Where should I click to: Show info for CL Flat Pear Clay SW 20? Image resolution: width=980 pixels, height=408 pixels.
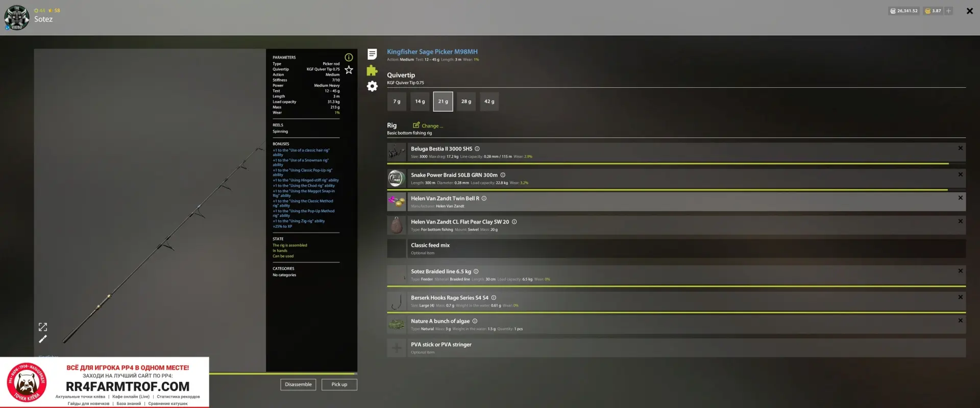[x=514, y=222]
